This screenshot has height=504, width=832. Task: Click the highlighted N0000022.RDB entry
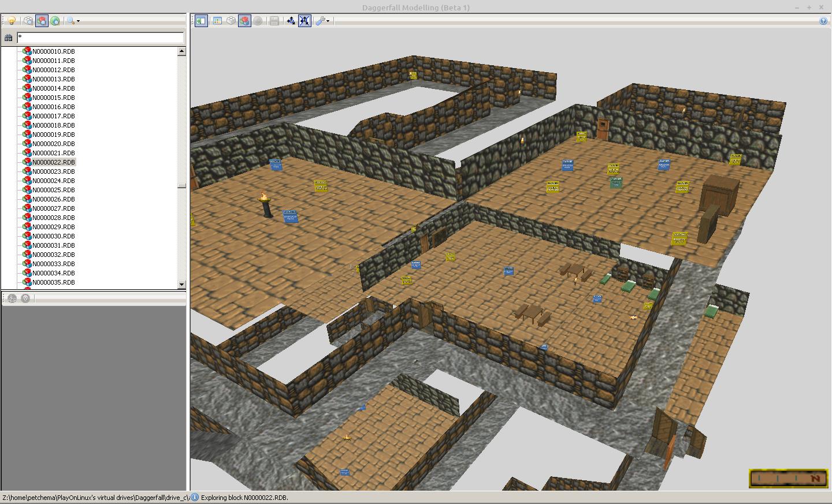(53, 162)
